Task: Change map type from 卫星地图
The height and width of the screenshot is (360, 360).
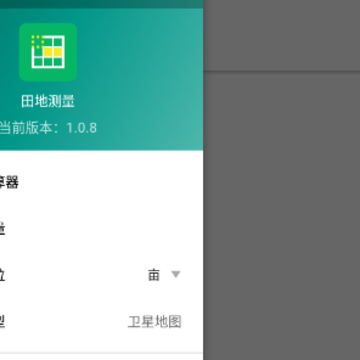Action: 155,322
